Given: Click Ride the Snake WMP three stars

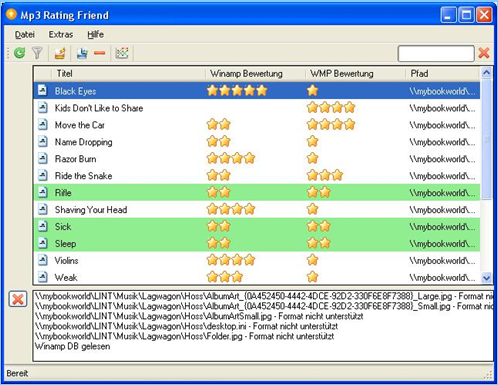Looking at the screenshot, I should [x=325, y=175].
